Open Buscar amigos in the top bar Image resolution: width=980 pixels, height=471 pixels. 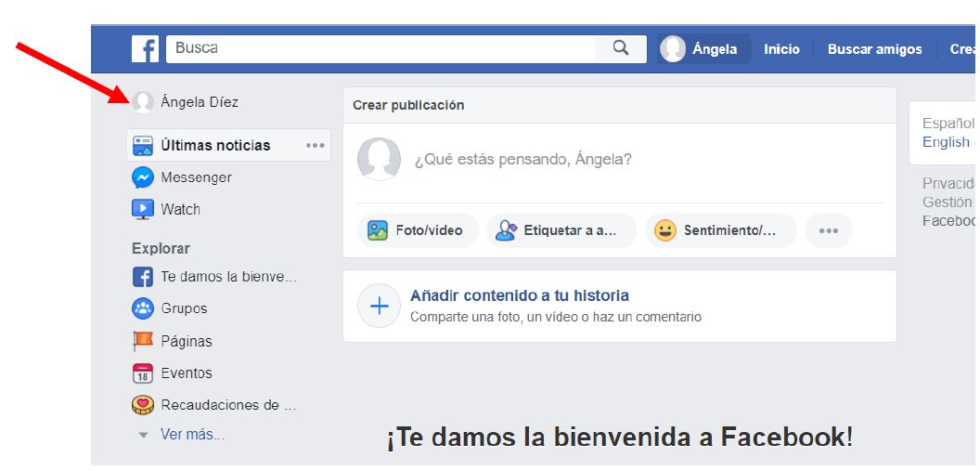[874, 49]
